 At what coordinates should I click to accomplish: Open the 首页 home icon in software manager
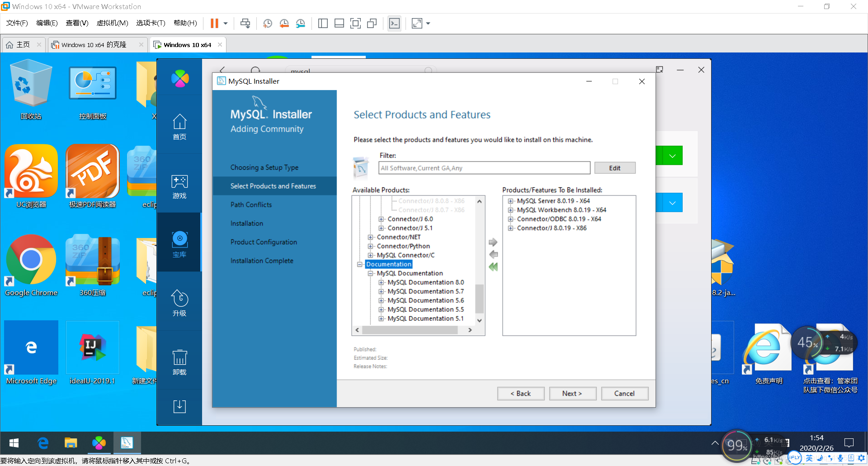click(179, 126)
